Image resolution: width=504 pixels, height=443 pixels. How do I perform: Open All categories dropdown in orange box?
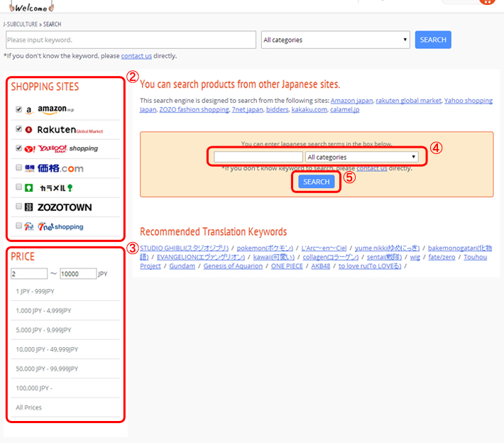point(362,157)
